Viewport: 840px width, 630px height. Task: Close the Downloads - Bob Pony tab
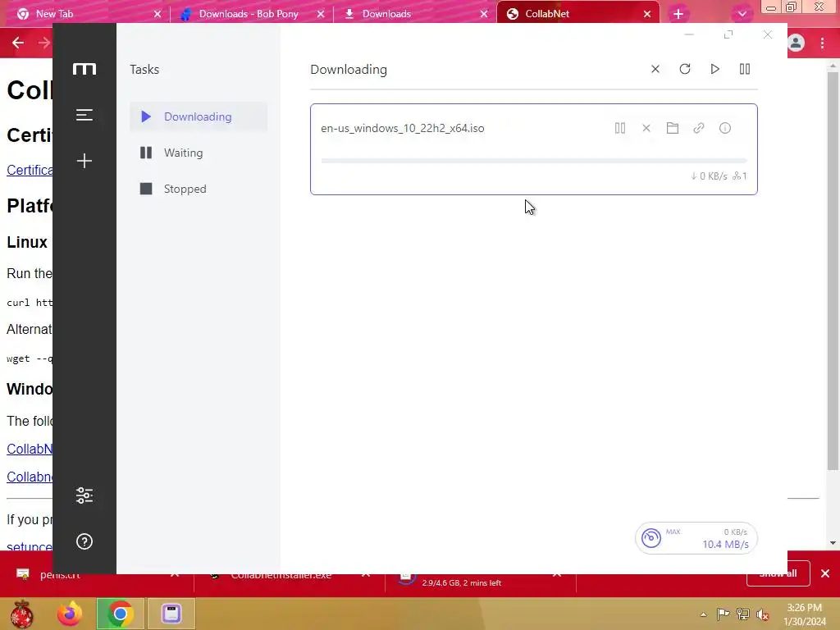click(321, 14)
